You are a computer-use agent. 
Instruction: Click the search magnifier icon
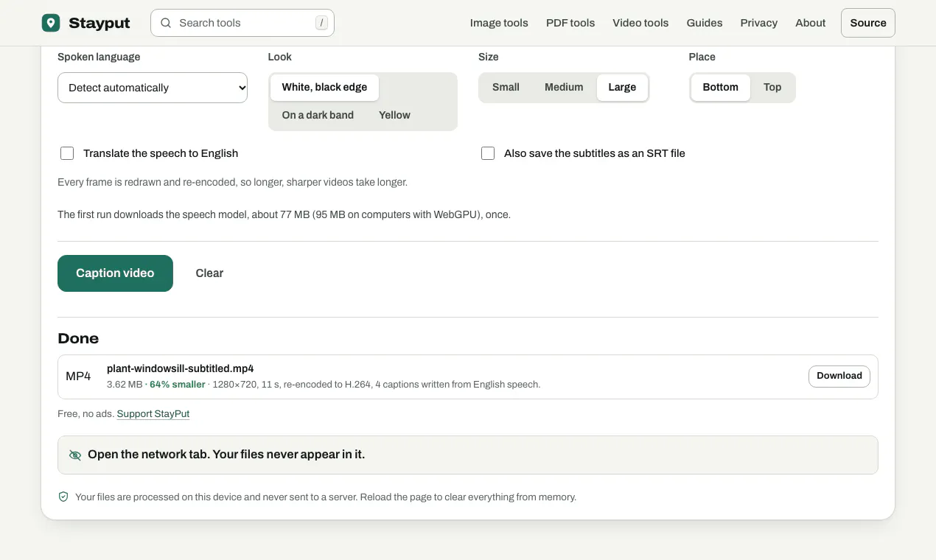point(166,23)
